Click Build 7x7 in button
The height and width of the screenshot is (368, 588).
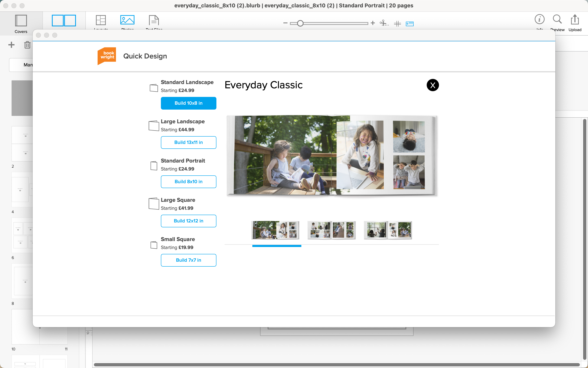189,260
